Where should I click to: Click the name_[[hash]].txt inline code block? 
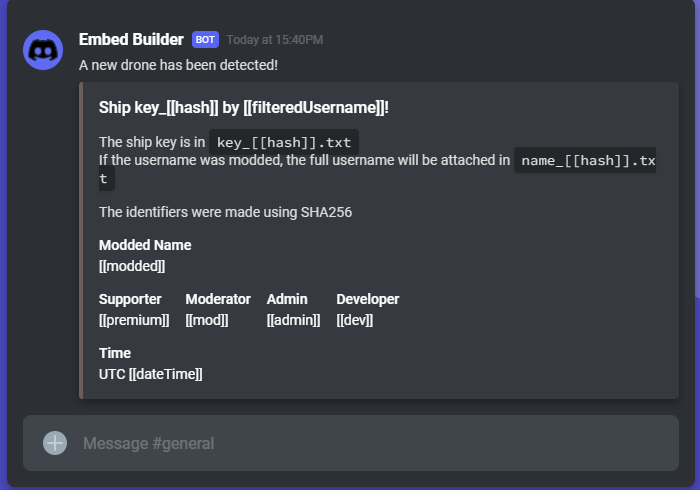click(x=585, y=160)
